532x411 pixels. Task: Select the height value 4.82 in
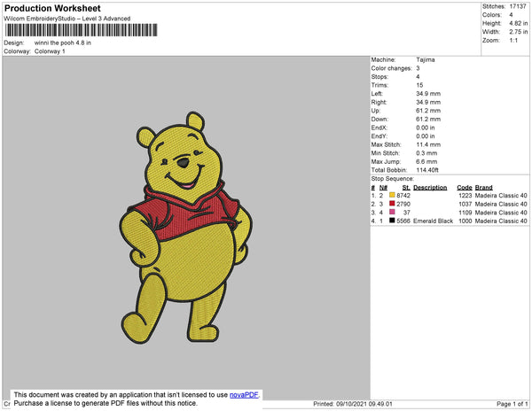tap(518, 23)
